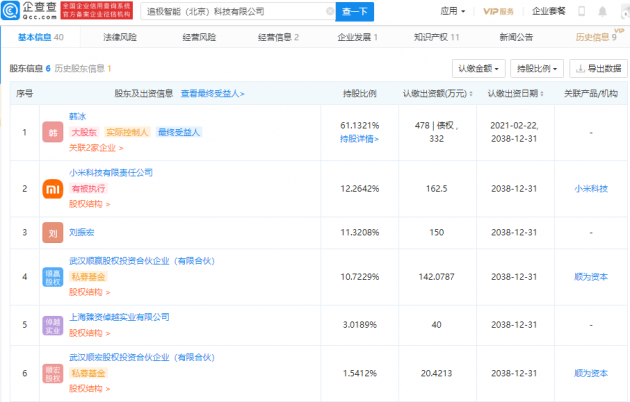Viewport: 630px width, 402px height.
Task: Open notifications bell icon
Action: pos(602,11)
